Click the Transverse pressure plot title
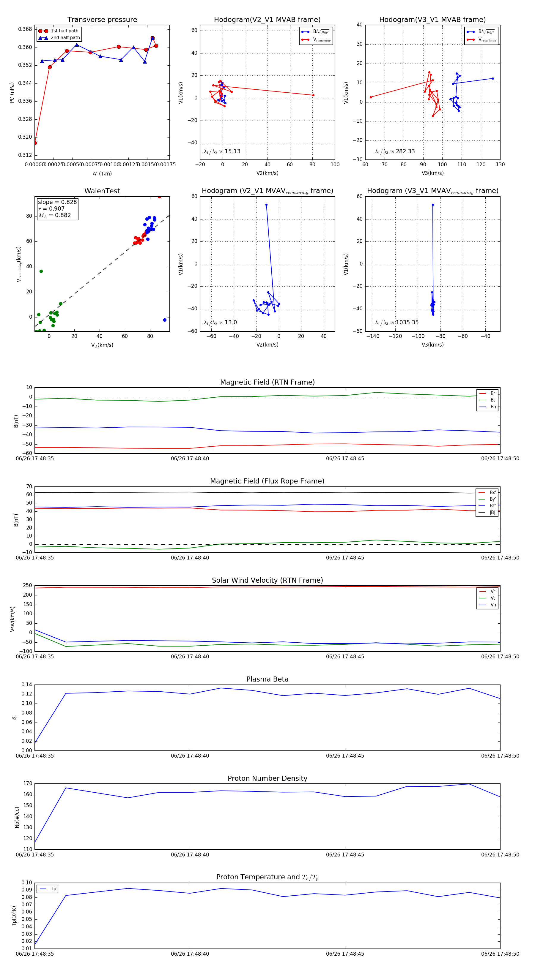Screen dimensions: 535x980 pos(102,20)
